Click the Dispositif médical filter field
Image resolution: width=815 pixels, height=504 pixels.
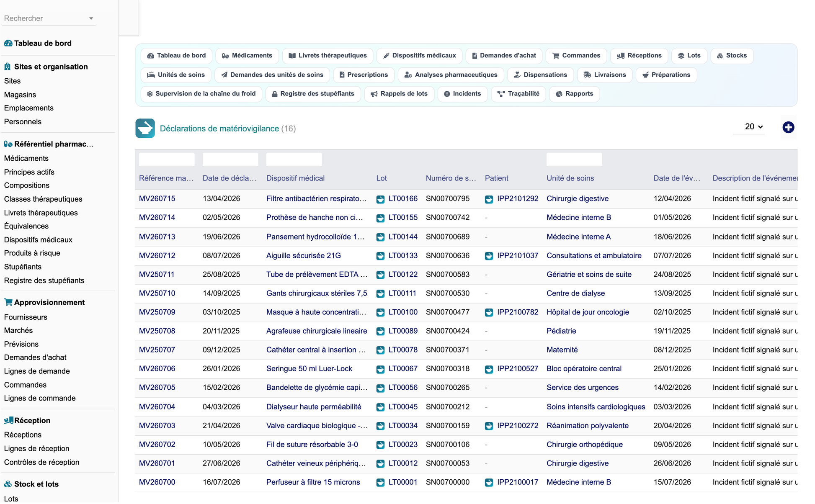[294, 159]
